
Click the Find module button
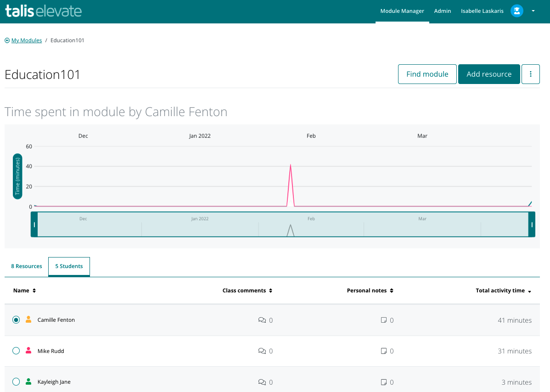pos(427,74)
